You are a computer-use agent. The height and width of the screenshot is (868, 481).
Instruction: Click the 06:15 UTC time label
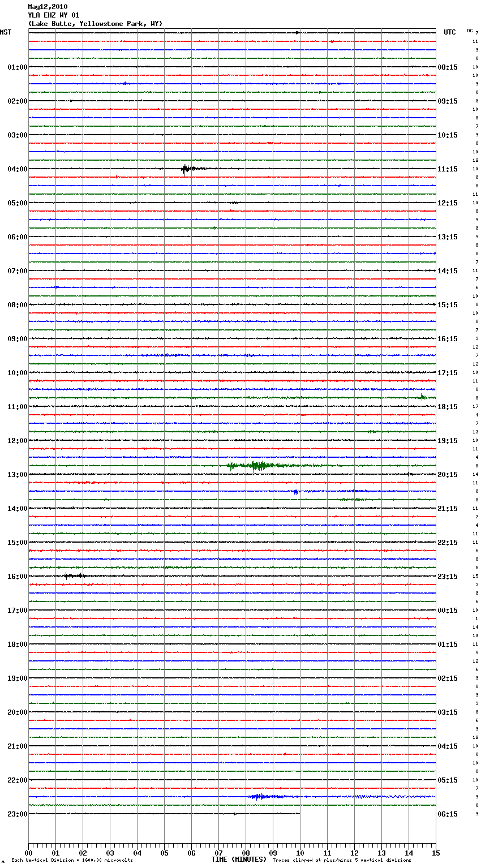[448, 814]
